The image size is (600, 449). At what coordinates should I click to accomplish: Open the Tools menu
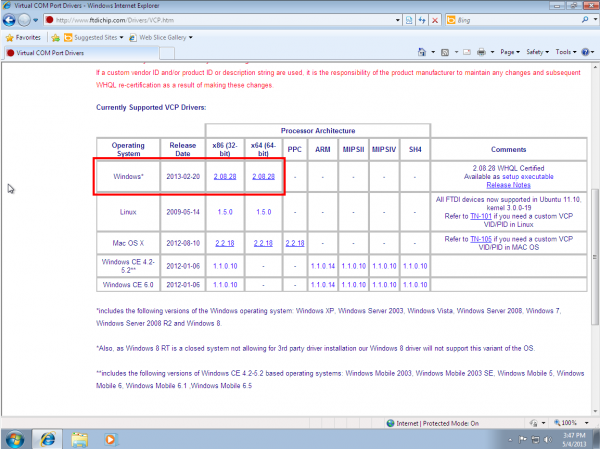click(x=566, y=52)
